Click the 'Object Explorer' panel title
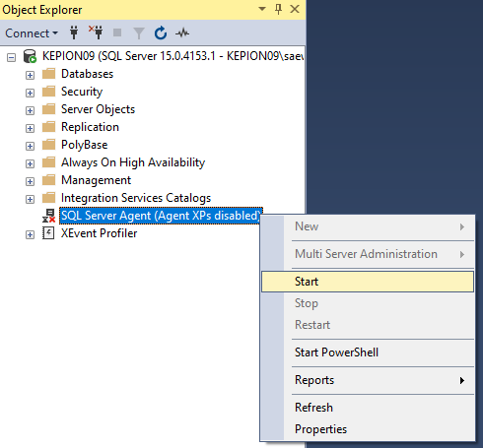The width and height of the screenshot is (483, 448). [42, 10]
